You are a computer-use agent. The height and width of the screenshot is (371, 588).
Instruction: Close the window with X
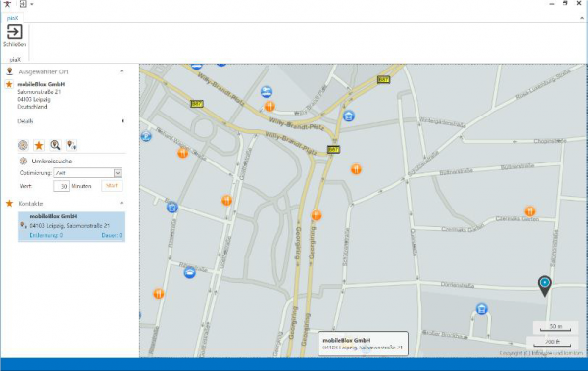pos(579,3)
